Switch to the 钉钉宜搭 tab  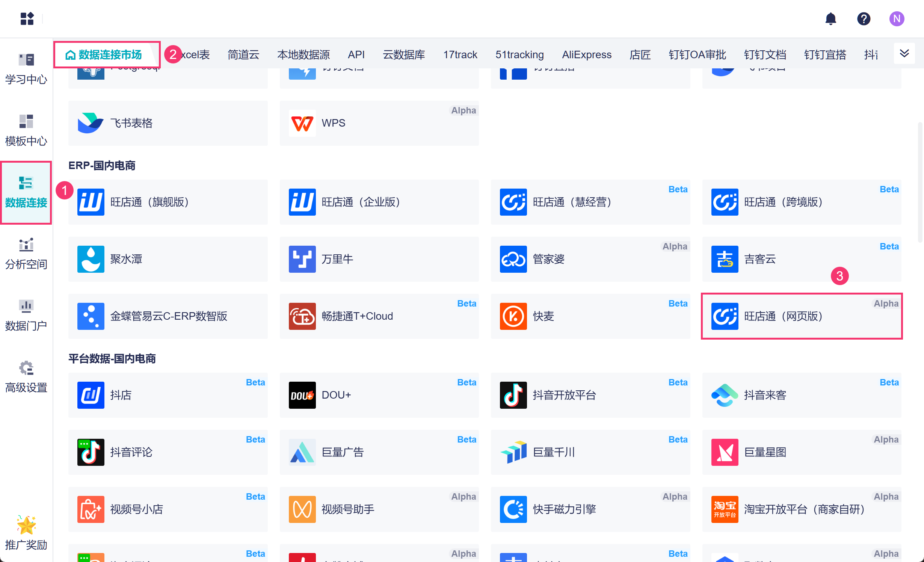[825, 55]
